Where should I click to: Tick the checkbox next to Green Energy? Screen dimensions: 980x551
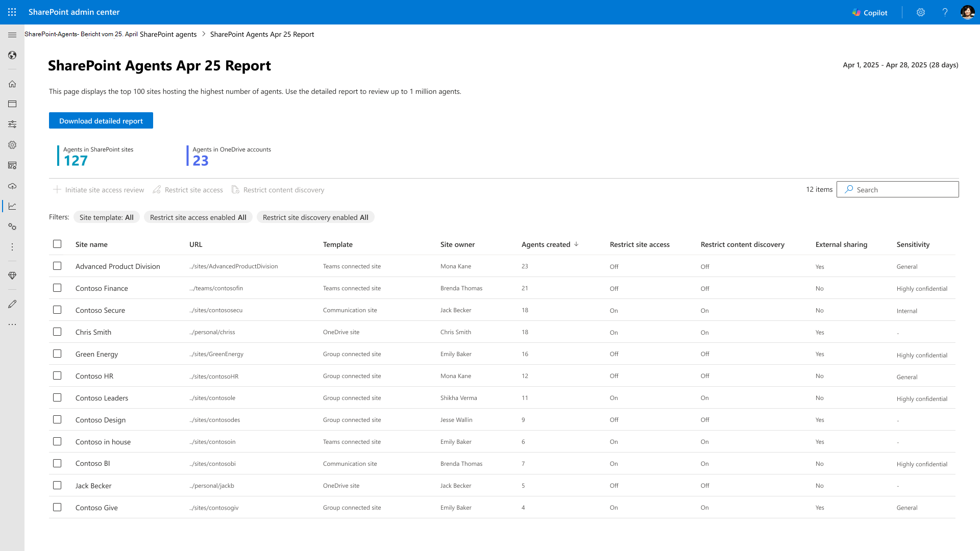57,354
